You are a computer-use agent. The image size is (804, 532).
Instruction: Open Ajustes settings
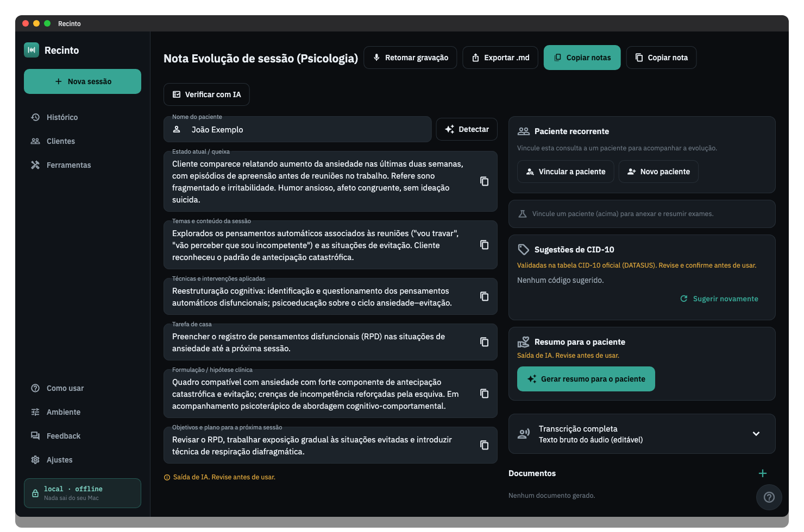coord(83,460)
